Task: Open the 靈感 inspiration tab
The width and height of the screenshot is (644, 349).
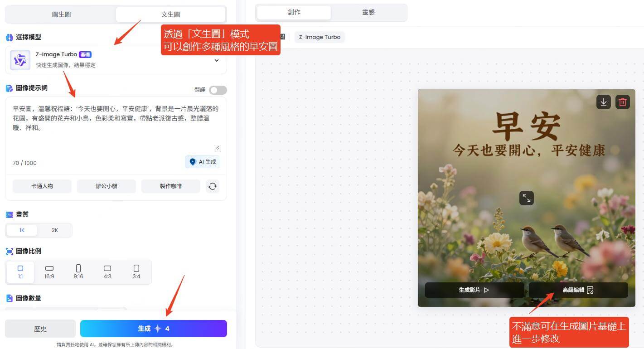Action: click(368, 12)
